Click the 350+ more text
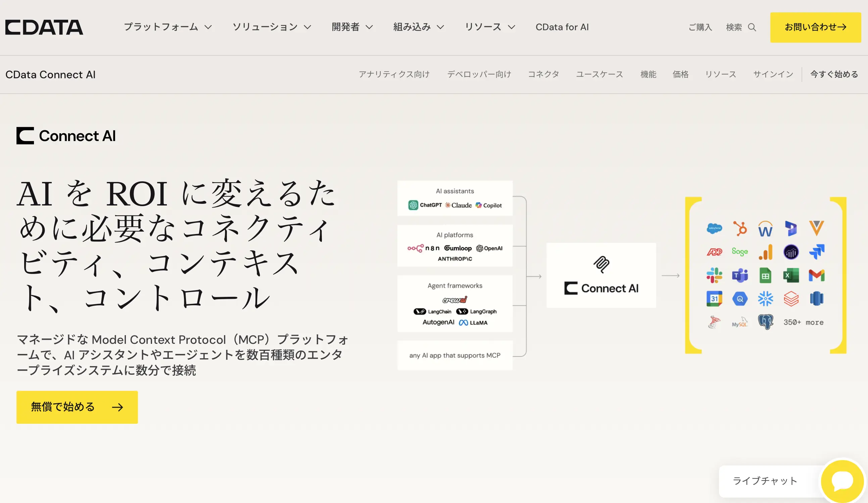Image resolution: width=868 pixels, height=503 pixels. (x=803, y=322)
